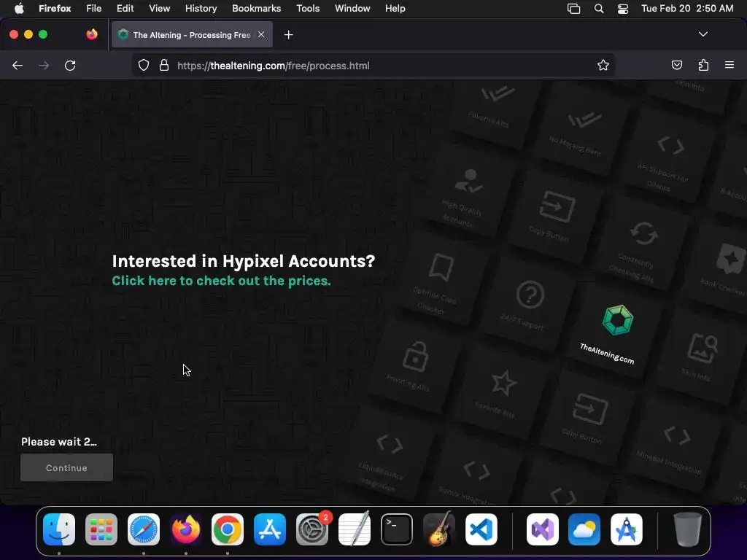Open GarageBand from the dock
Screen dimensions: 747x560
point(438,529)
